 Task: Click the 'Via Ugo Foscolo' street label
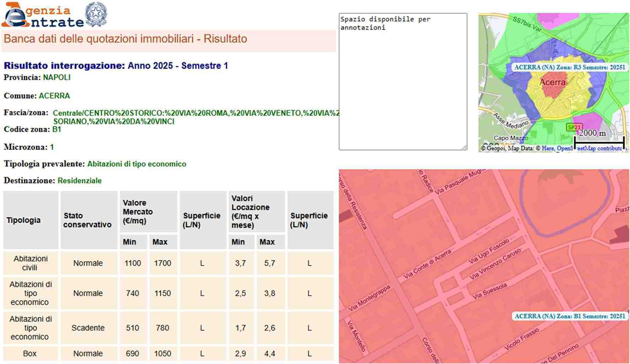point(489,251)
